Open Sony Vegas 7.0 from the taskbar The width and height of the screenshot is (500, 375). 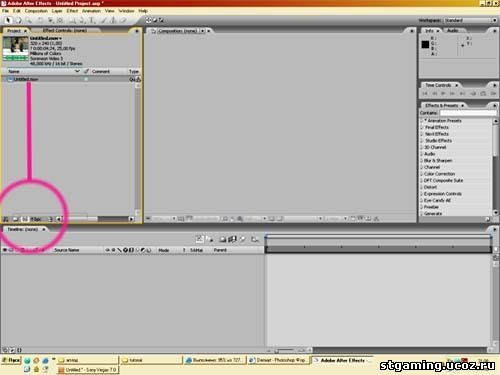click(87, 370)
